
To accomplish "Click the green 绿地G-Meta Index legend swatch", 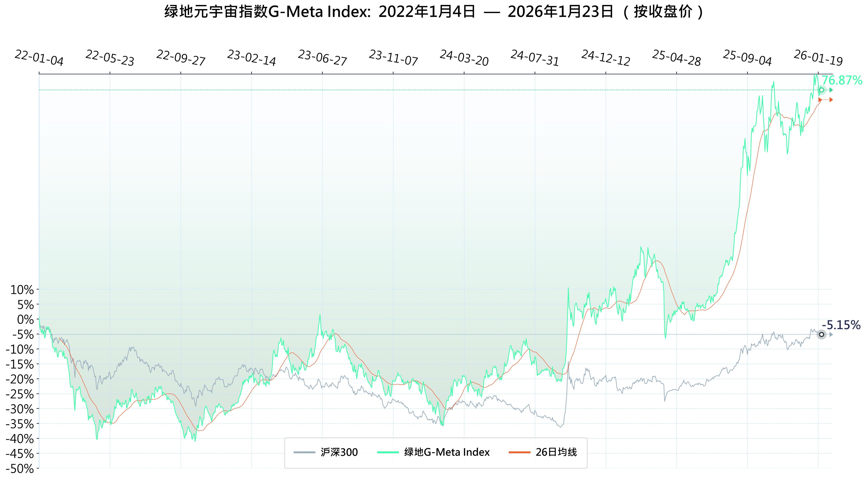I will pyautogui.click(x=388, y=452).
